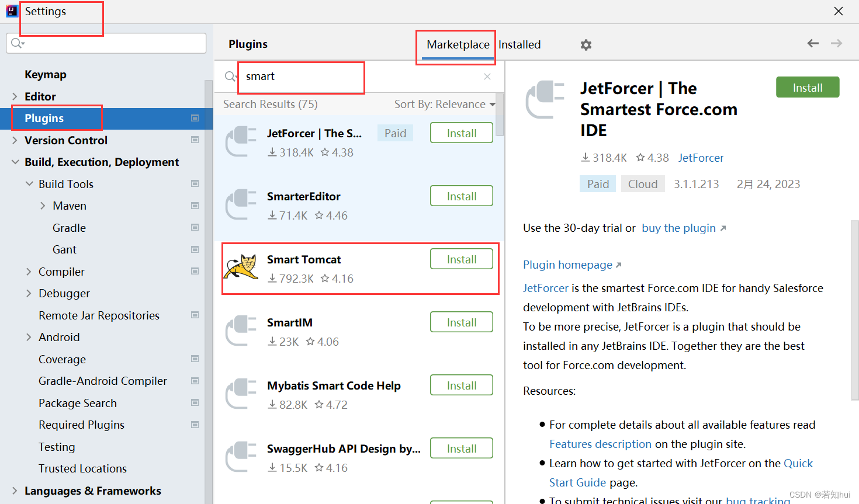
Task: Clear the plugin search text
Action: 487,77
